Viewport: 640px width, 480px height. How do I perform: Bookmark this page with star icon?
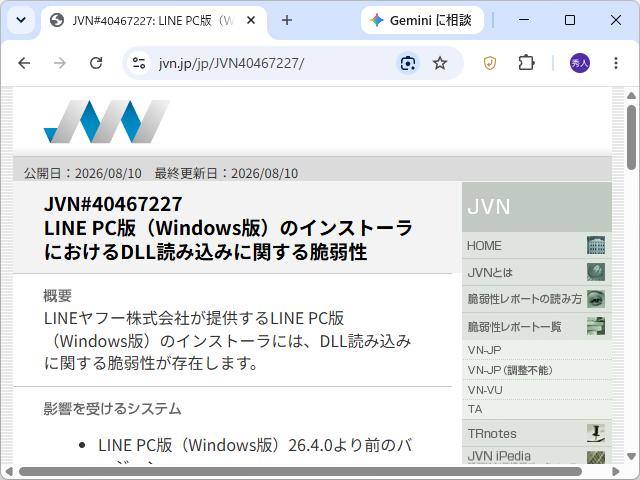click(440, 63)
